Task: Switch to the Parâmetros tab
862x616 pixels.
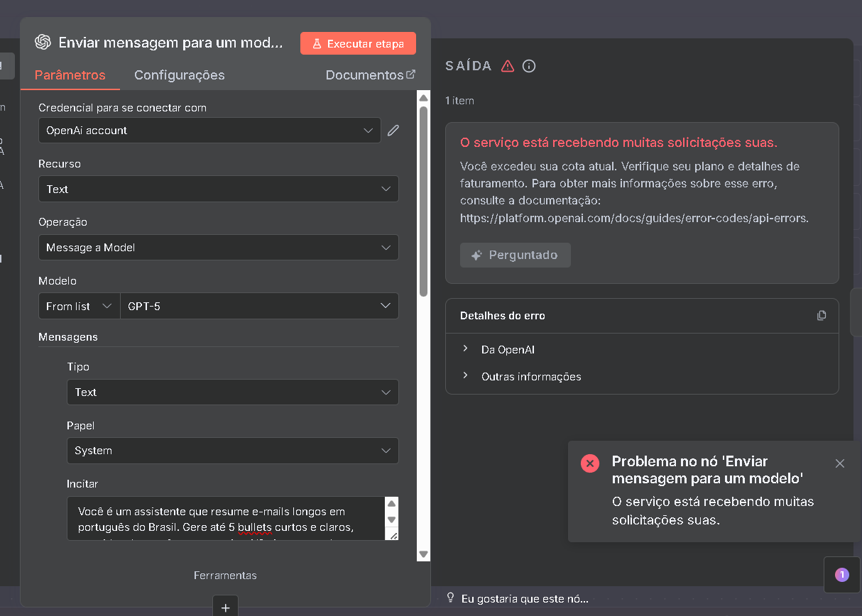Action: (x=70, y=75)
